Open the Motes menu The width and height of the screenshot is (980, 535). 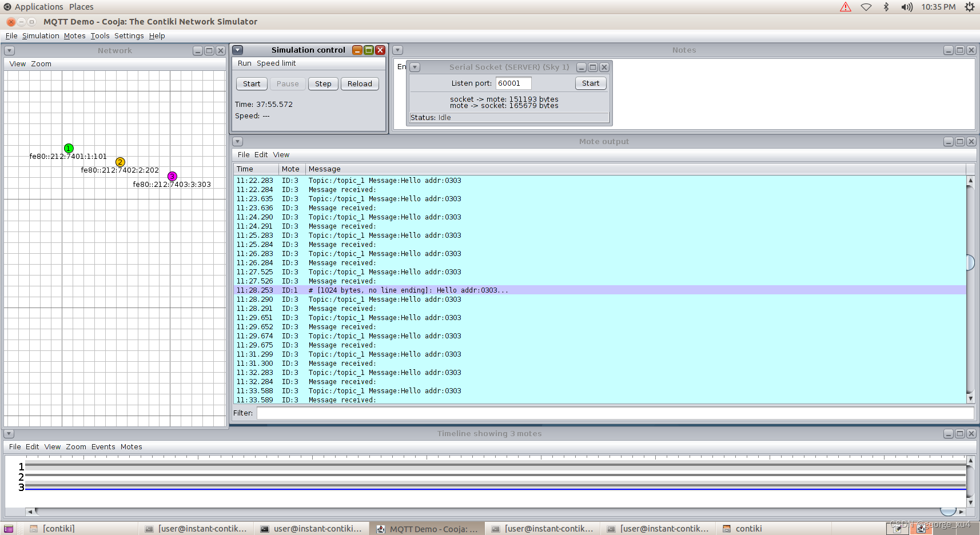[74, 35]
